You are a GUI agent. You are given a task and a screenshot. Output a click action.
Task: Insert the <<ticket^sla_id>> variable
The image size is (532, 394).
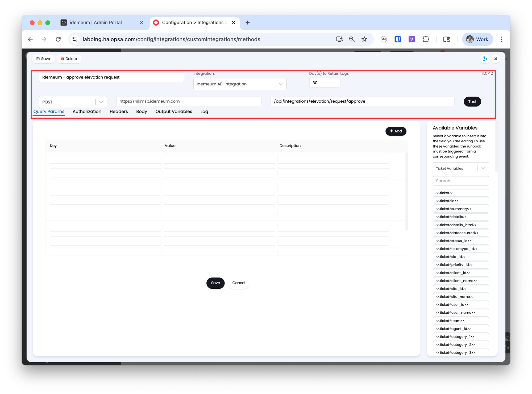coord(461,257)
